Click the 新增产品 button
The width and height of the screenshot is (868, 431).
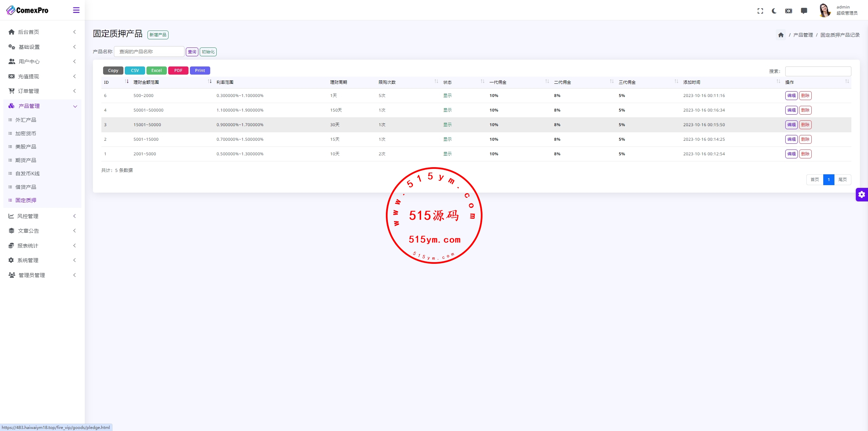tap(158, 35)
